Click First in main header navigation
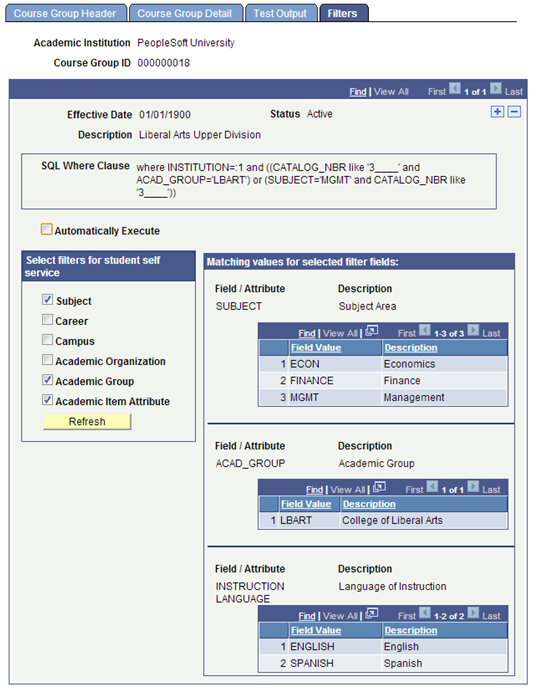Screen dimensions: 533x691 [436, 92]
